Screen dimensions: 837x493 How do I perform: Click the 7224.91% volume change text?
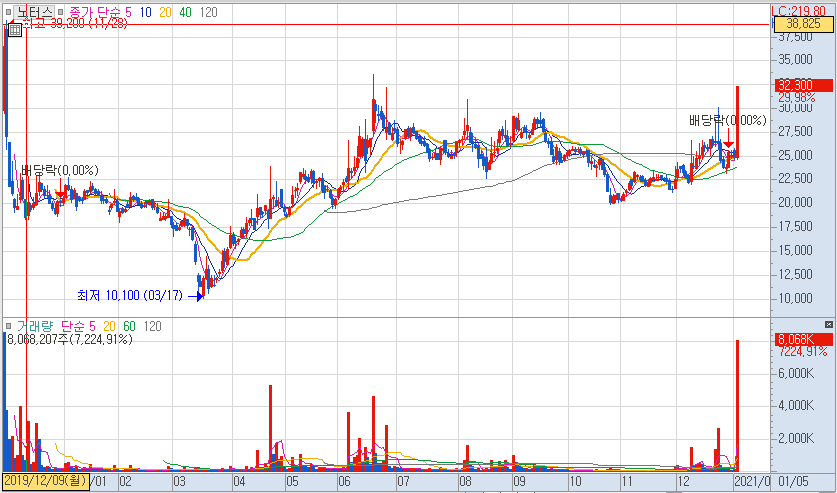803,352
